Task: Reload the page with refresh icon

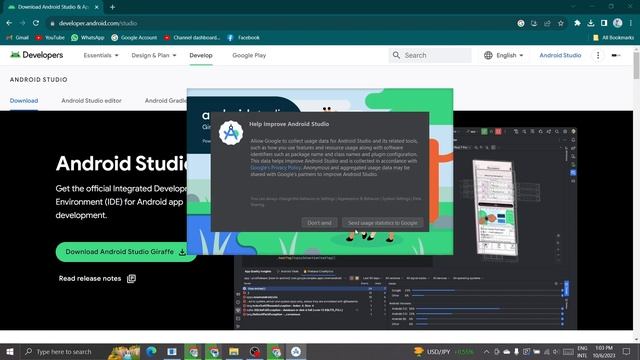Action: (36, 23)
